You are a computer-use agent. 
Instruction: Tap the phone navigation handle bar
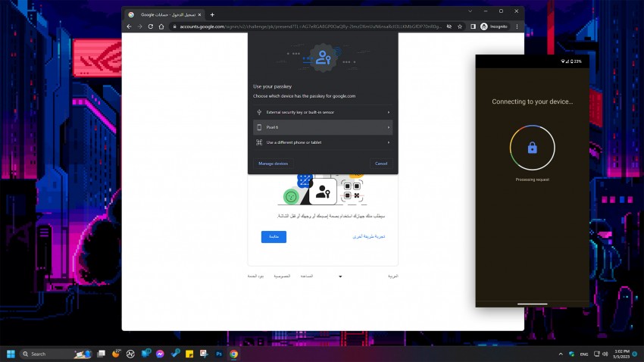tap(533, 304)
